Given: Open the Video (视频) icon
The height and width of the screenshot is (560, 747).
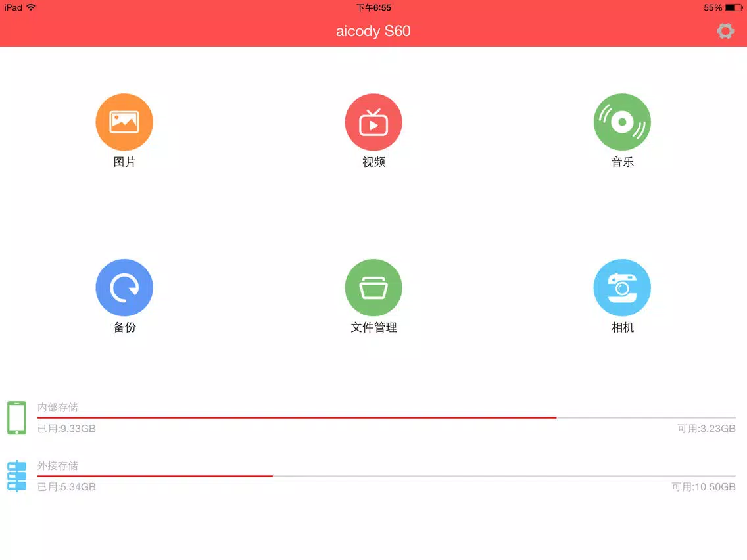Looking at the screenshot, I should [x=373, y=122].
